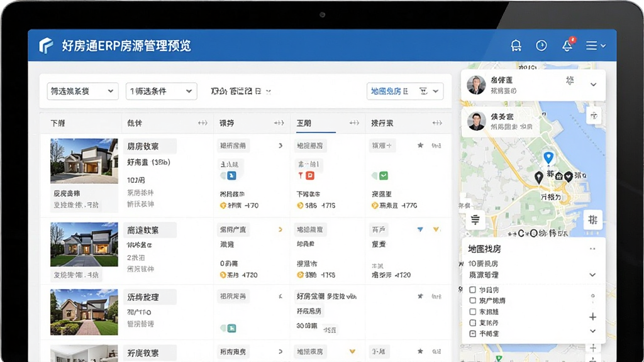
Task: Select the 谭势 column header
Action: [226, 123]
